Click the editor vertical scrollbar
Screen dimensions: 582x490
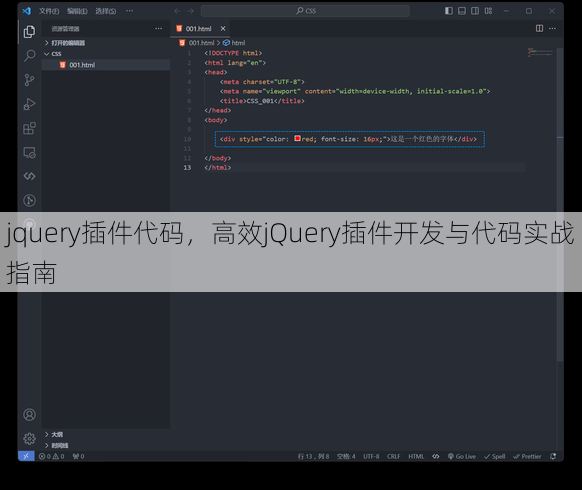[x=560, y=204]
